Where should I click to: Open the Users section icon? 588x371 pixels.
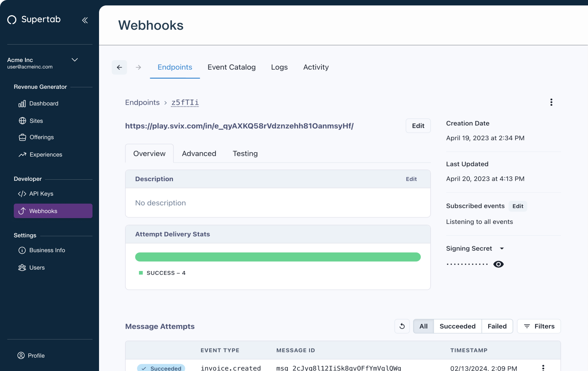click(22, 267)
